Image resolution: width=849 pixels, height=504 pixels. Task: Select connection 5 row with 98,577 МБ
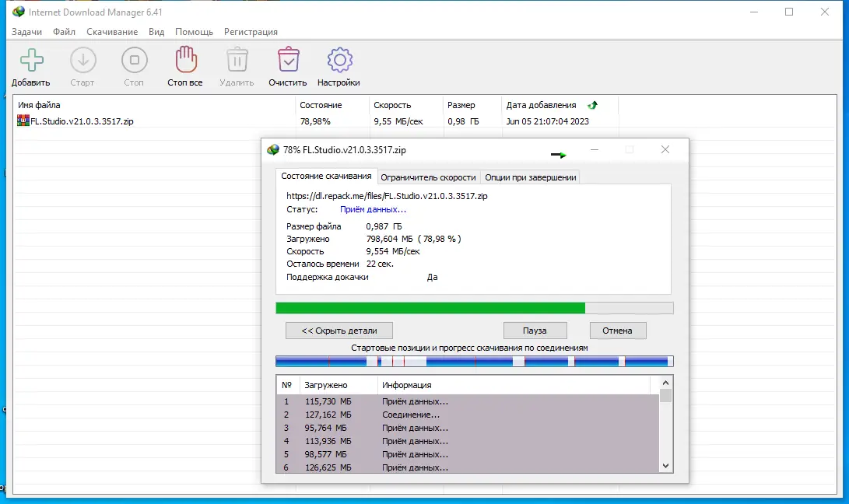(468, 454)
